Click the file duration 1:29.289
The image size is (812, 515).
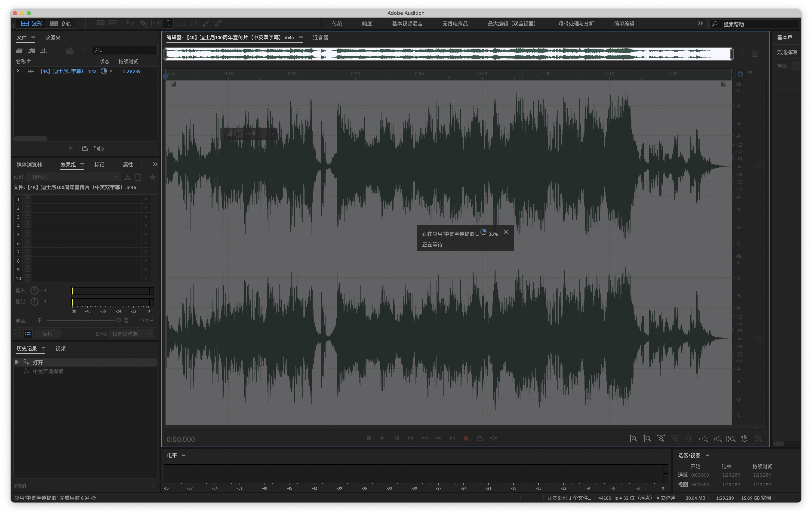tap(132, 71)
